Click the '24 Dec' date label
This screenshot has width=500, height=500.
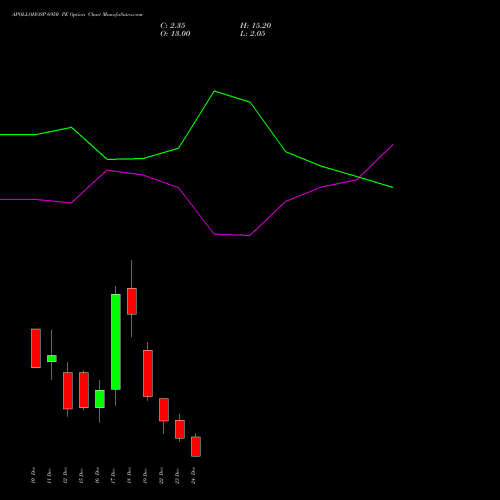pos(193,475)
